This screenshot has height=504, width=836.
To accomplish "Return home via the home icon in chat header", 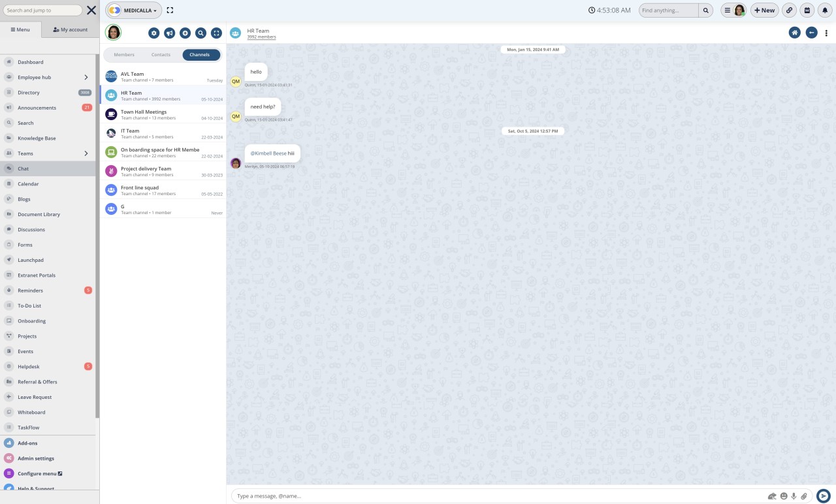I will point(794,32).
